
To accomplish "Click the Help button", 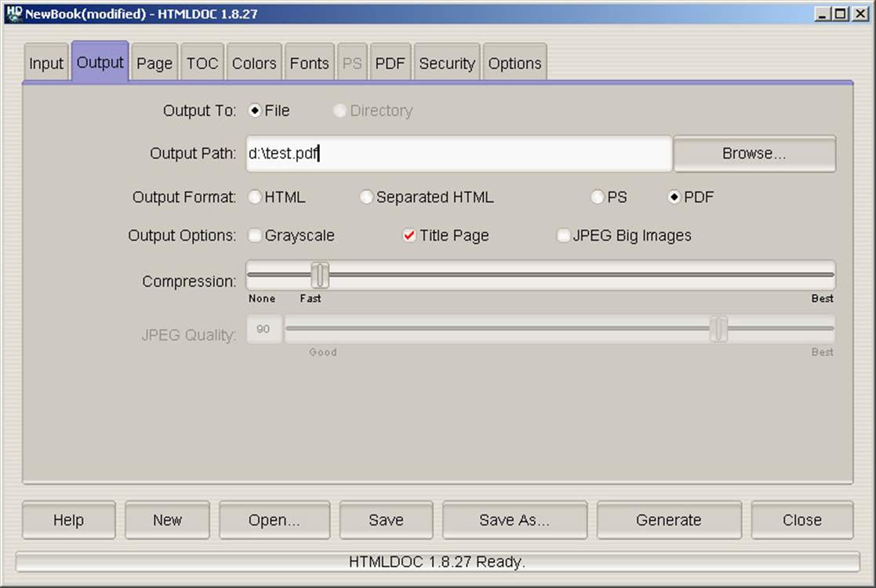I will 69,520.
